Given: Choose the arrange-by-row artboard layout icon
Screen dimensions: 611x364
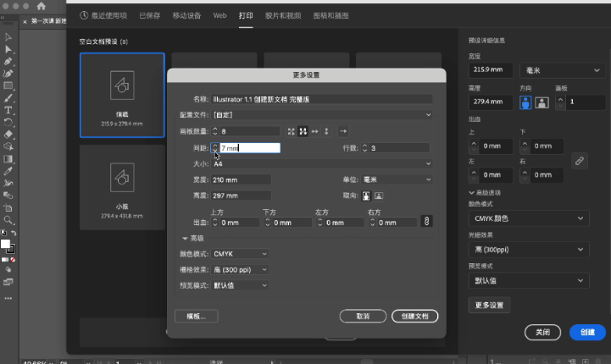Looking at the screenshot, I should (x=315, y=131).
